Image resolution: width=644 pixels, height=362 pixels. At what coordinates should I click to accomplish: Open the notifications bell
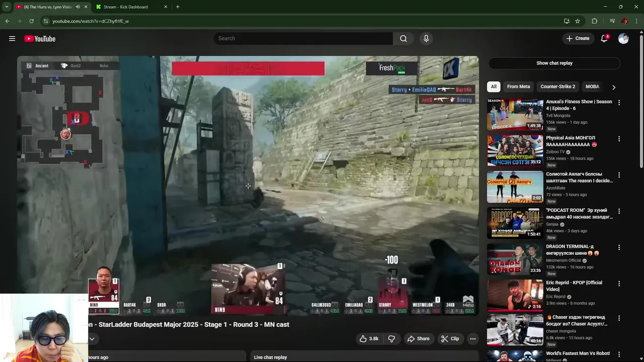(604, 39)
